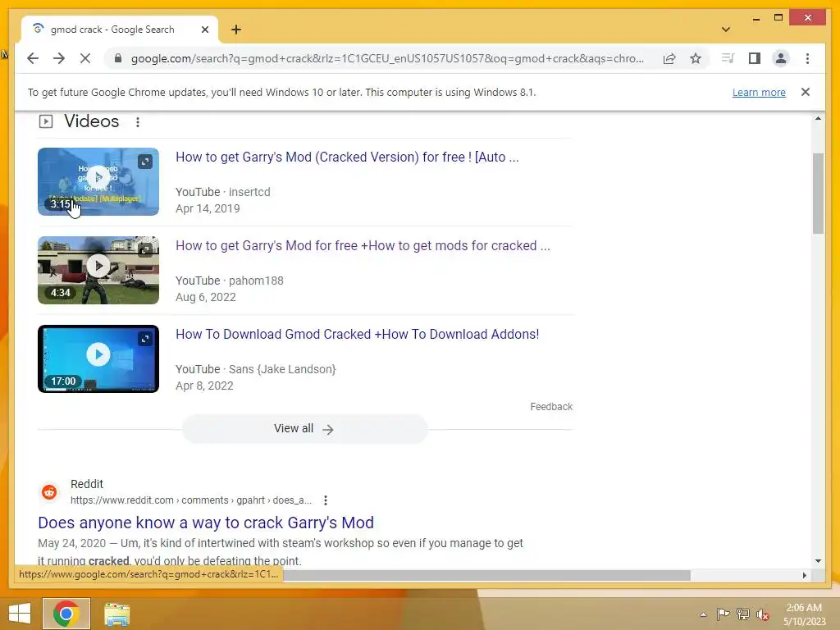Play the insertcd video thumbnail
The image size is (840, 630).
[98, 181]
